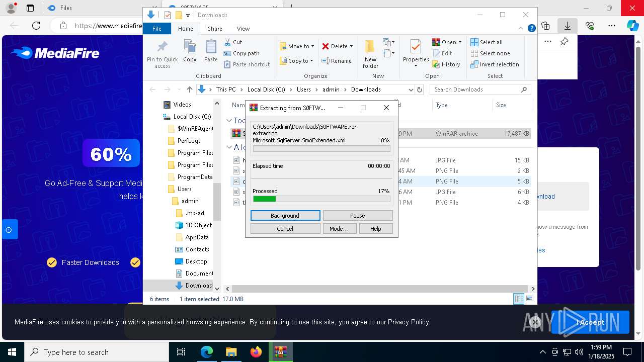The image size is (644, 362).
Task: Click Cut in the Clipboard group
Action: pos(233,42)
